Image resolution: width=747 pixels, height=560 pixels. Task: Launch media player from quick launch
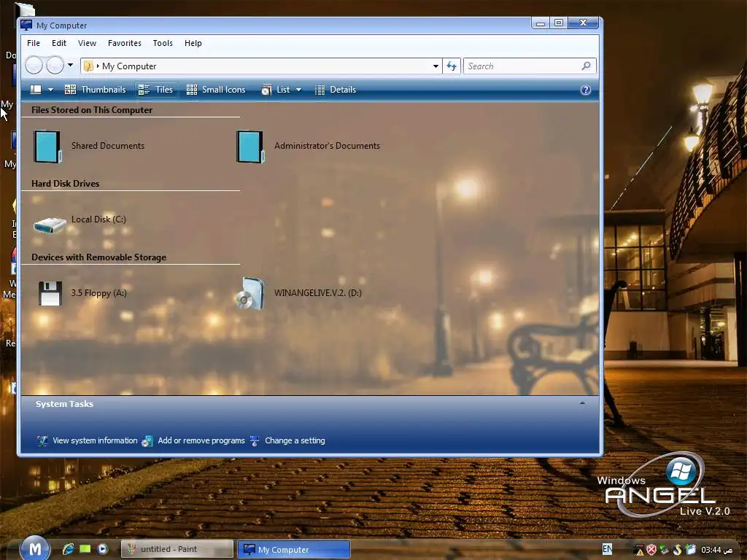pos(102,549)
